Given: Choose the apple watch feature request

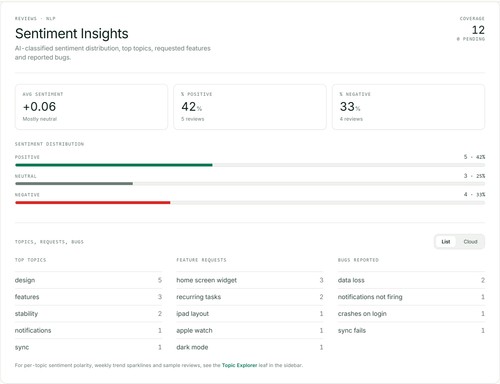Looking at the screenshot, I should [250, 331].
